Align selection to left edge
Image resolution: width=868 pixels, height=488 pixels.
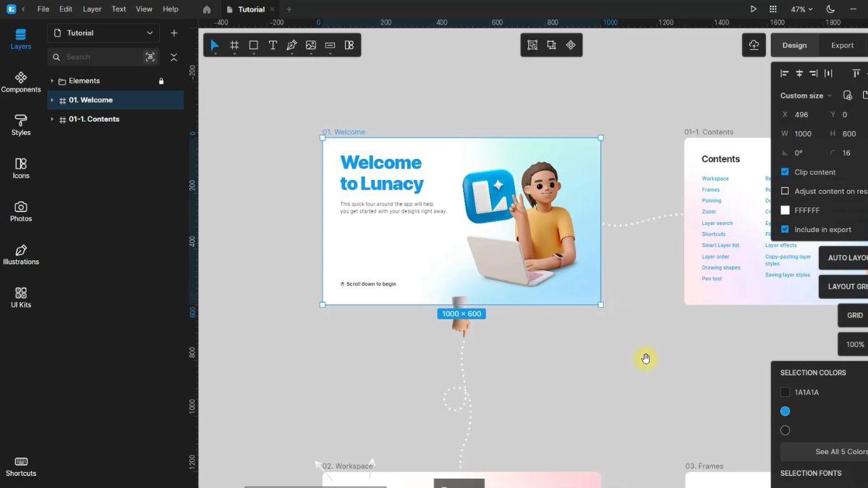(784, 73)
